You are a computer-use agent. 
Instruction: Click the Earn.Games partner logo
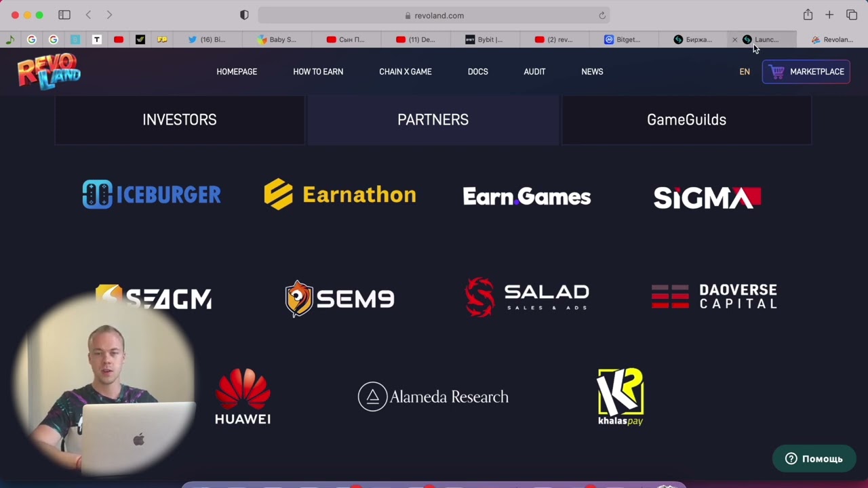click(x=527, y=197)
